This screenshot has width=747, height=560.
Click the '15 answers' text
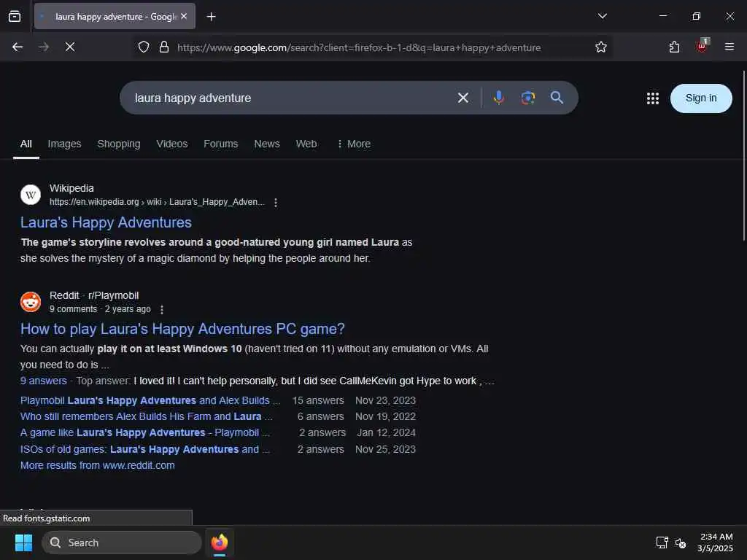[318, 400]
